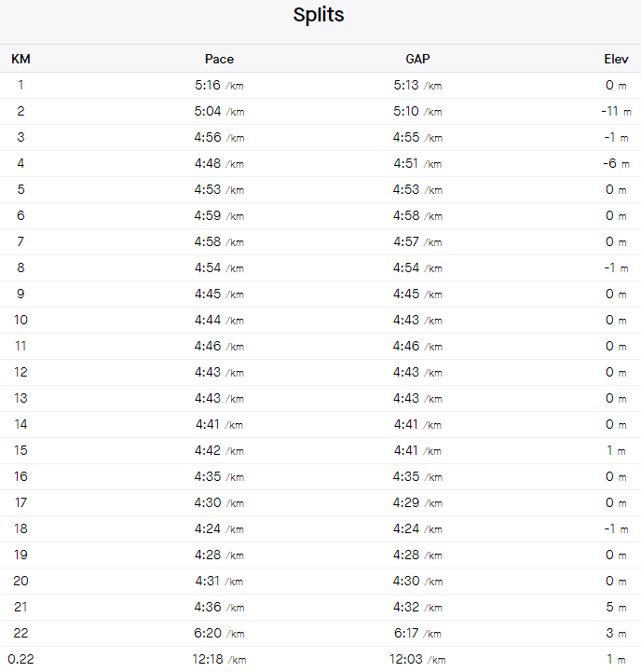The height and width of the screenshot is (672, 641).
Task: Select the kilometer 1 split row
Action: tap(320, 86)
